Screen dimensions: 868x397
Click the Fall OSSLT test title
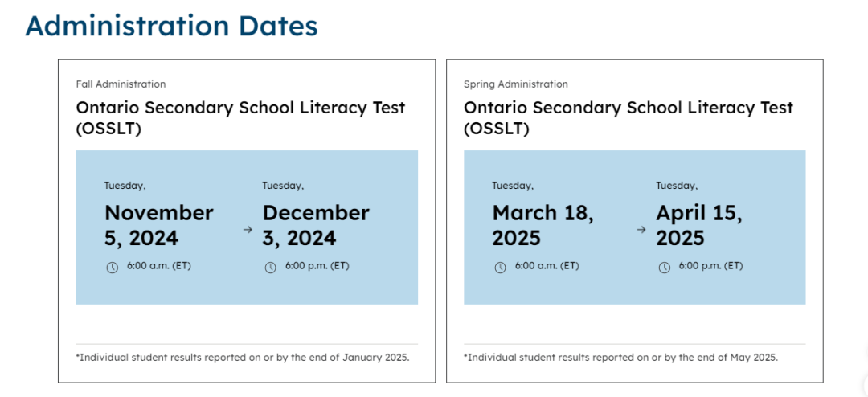tap(240, 117)
